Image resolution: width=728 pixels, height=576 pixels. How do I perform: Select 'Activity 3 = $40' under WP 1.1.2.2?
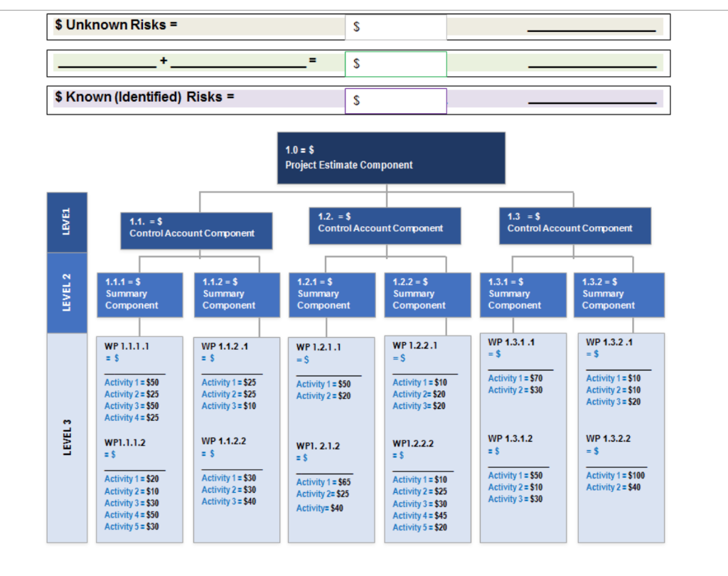coord(228,501)
